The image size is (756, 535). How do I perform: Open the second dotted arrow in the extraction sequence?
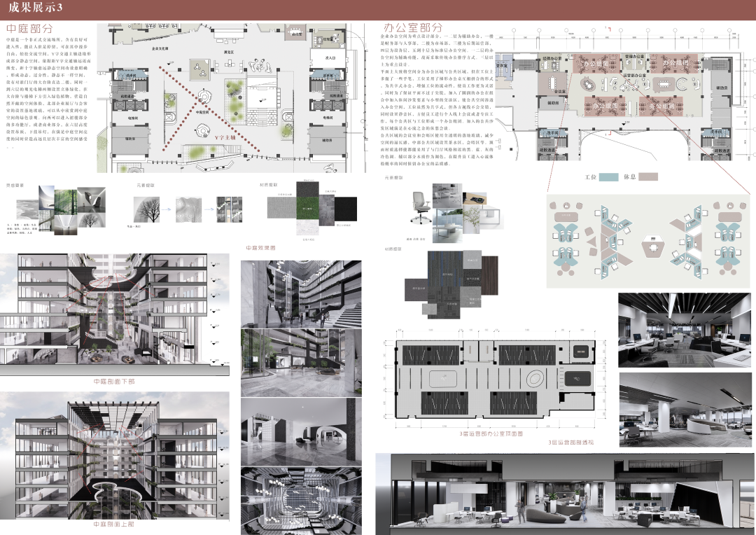click(x=209, y=209)
